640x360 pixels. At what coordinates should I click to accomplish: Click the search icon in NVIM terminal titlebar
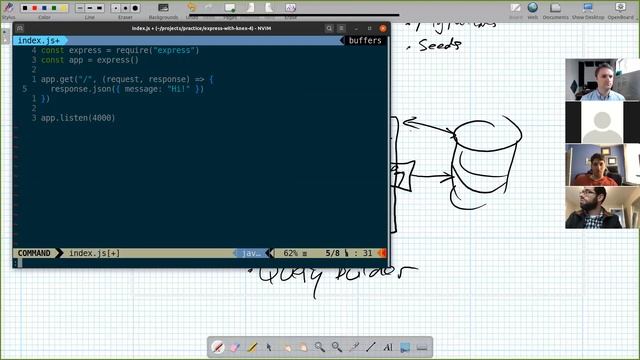pos(329,28)
